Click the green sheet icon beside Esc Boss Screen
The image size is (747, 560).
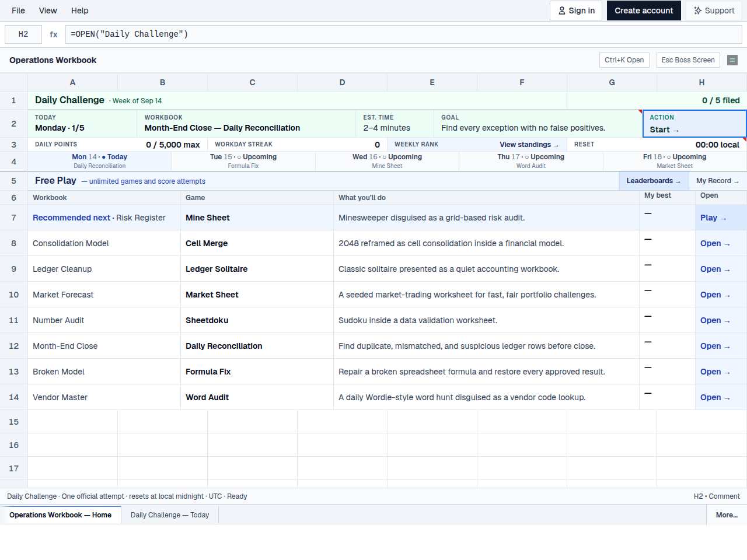(x=732, y=60)
